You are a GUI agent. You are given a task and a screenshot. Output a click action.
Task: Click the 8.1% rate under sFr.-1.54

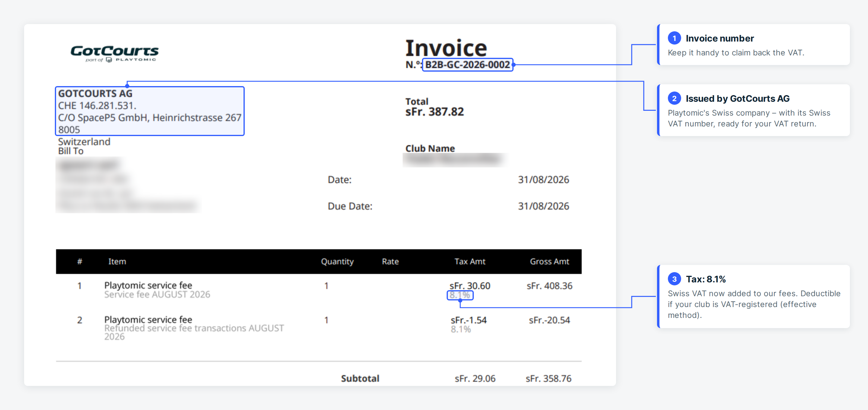click(x=461, y=329)
